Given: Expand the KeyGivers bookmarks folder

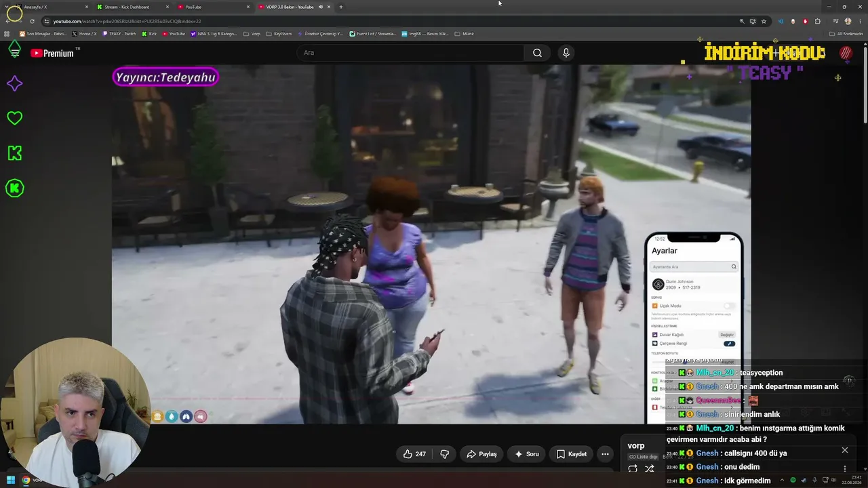Looking at the screenshot, I should (279, 34).
